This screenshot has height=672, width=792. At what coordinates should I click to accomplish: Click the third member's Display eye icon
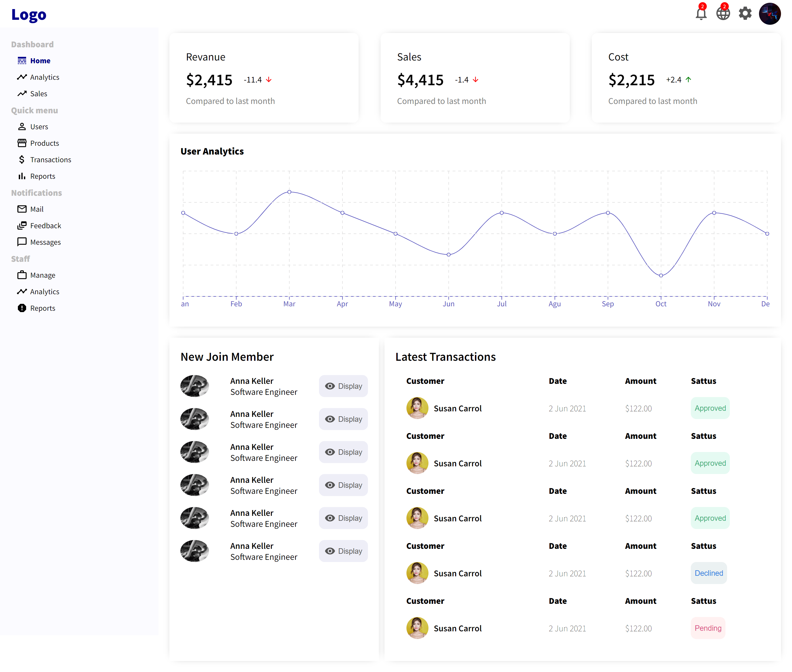[x=330, y=452]
